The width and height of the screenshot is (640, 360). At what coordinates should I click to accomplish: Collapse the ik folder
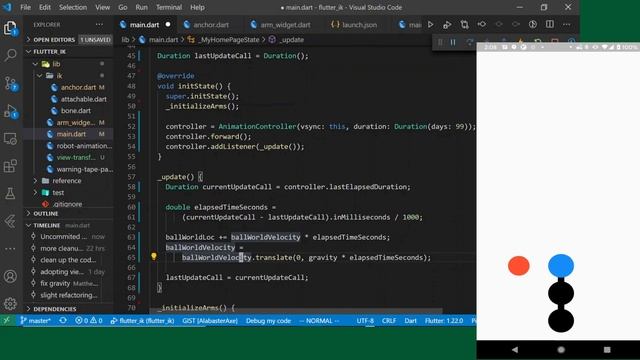[x=68, y=76]
